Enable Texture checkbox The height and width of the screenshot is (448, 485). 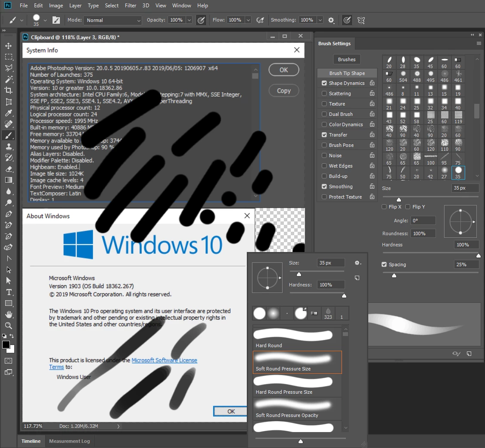click(x=324, y=104)
